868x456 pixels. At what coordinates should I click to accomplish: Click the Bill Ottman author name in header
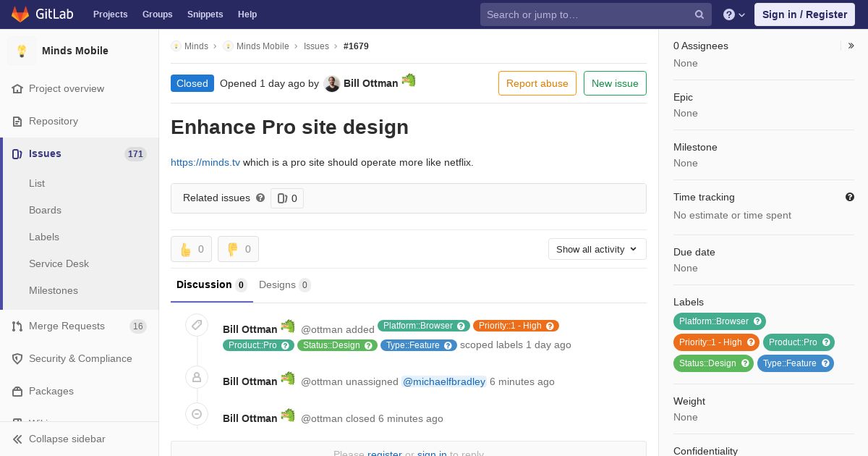click(370, 83)
